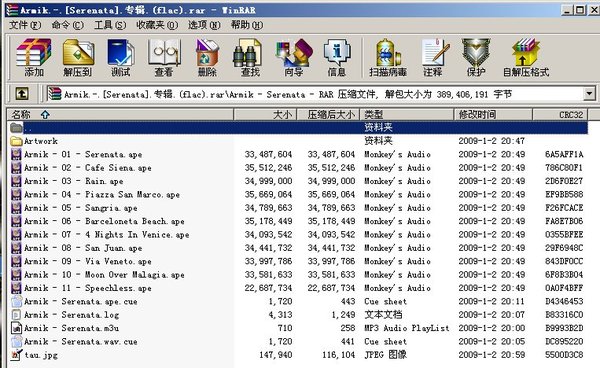Sort by the 类型 column header
This screenshot has width=600, height=368.
[407, 114]
